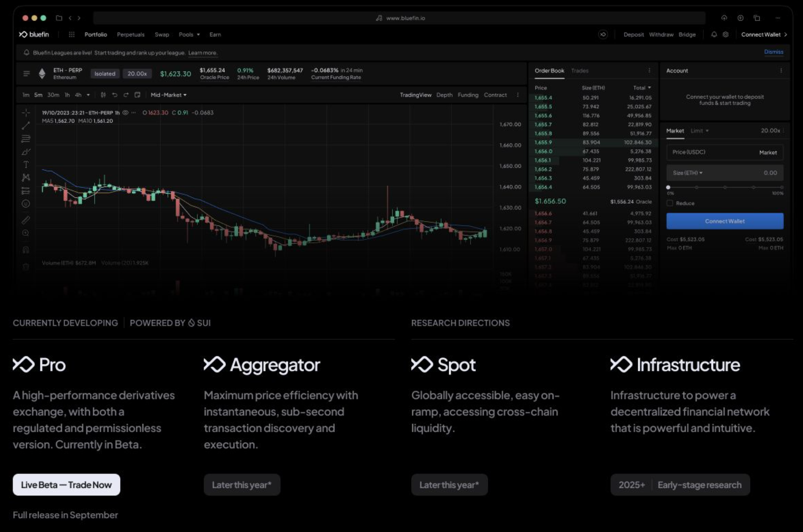Image resolution: width=803 pixels, height=532 pixels.
Task: Open the candlestick chart style selector
Action: pos(103,95)
